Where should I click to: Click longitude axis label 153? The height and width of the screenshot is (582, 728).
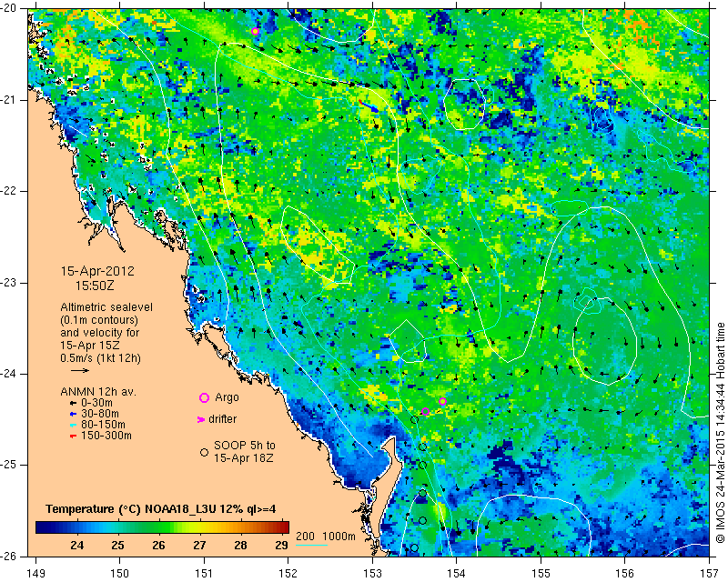pos(372,574)
